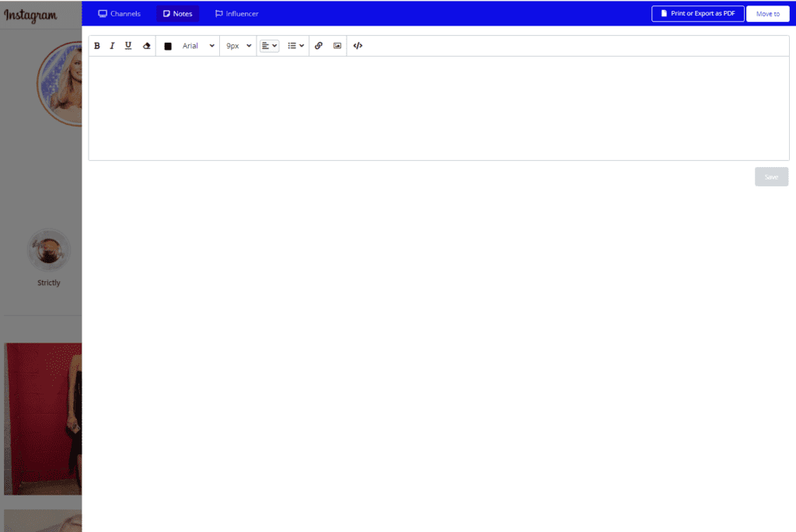Toggle bold formatting in the editor
796x532 pixels.
(x=96, y=45)
